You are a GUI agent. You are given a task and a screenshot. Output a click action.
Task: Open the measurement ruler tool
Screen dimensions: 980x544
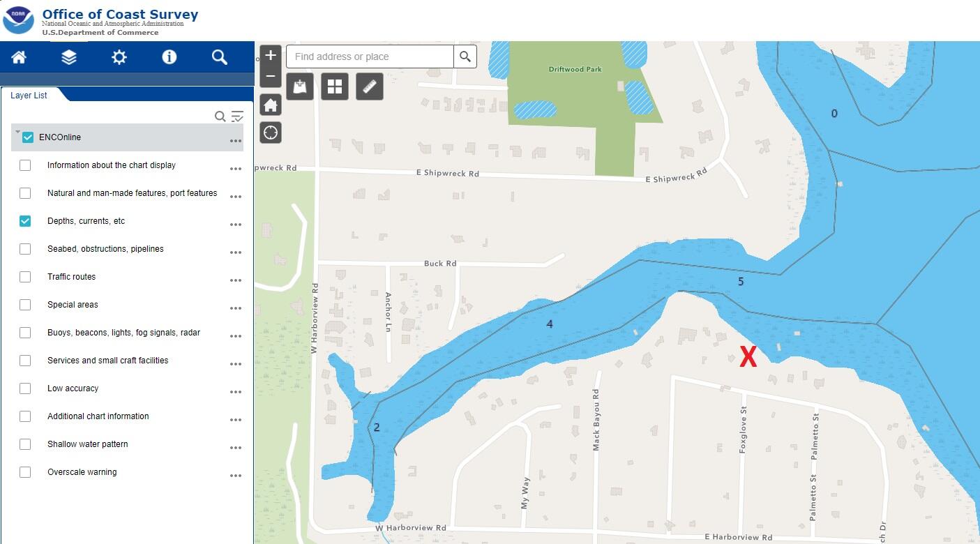(x=370, y=86)
